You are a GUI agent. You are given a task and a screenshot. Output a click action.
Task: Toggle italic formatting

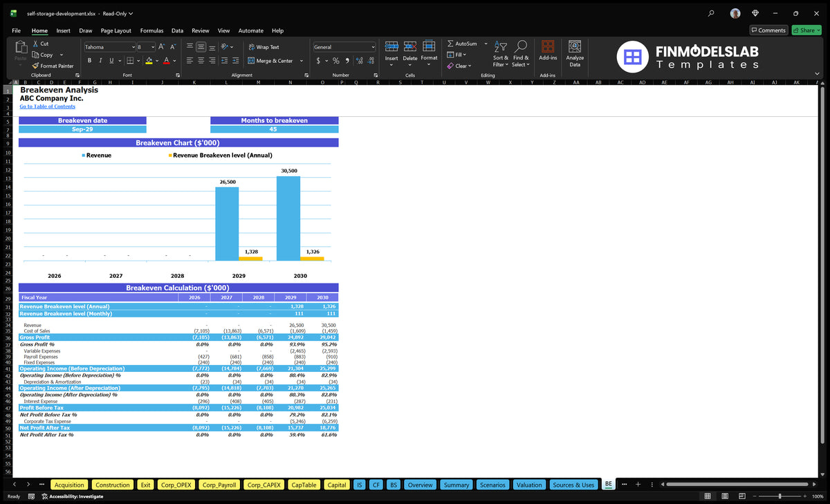click(101, 61)
